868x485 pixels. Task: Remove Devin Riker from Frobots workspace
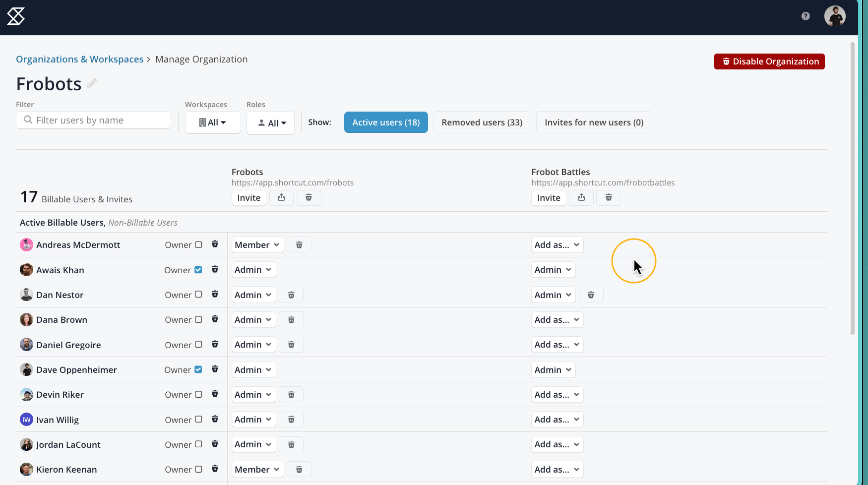pyautogui.click(x=291, y=395)
